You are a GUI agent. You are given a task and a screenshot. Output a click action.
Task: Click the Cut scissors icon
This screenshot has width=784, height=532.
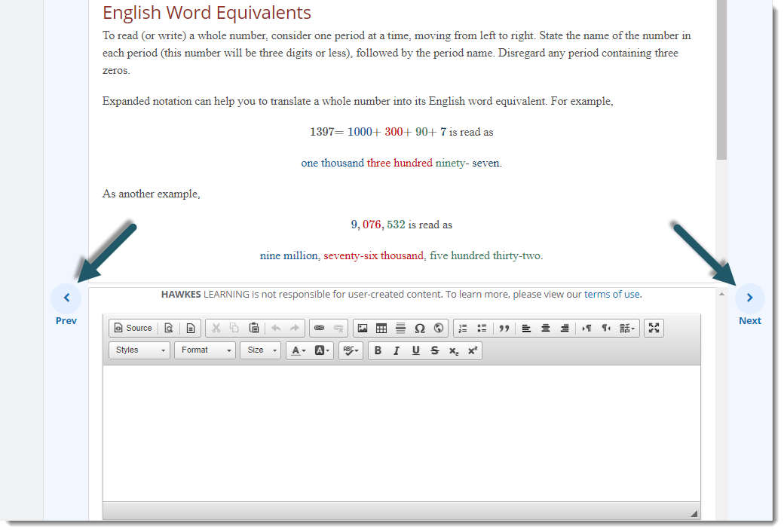tap(216, 329)
